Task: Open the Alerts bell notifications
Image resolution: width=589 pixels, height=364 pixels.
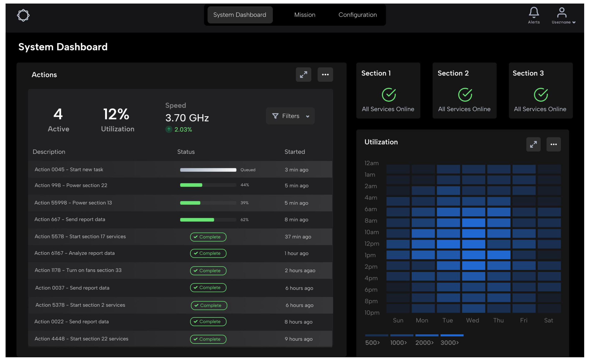Action: pos(534,12)
